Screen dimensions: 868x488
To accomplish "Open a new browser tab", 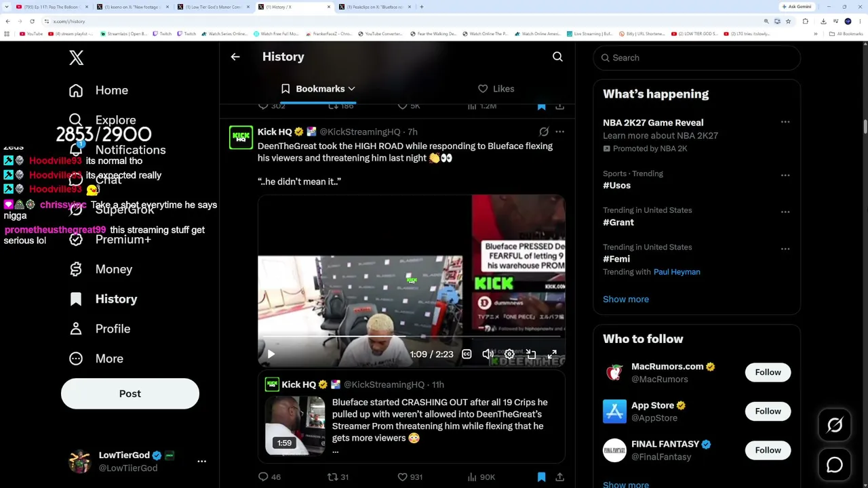I will pos(422,7).
